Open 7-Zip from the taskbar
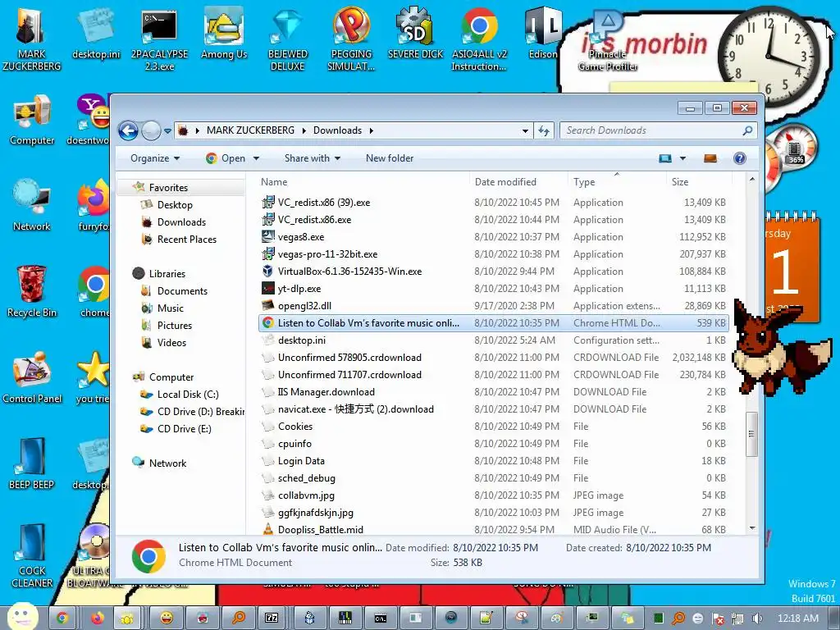The width and height of the screenshot is (840, 630). (272, 619)
